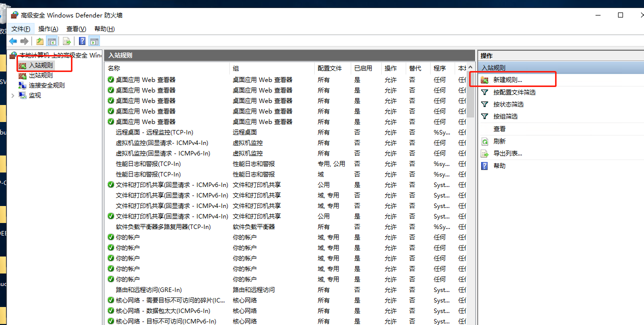
Task: Click the export list toolbar icon
Action: [66, 41]
